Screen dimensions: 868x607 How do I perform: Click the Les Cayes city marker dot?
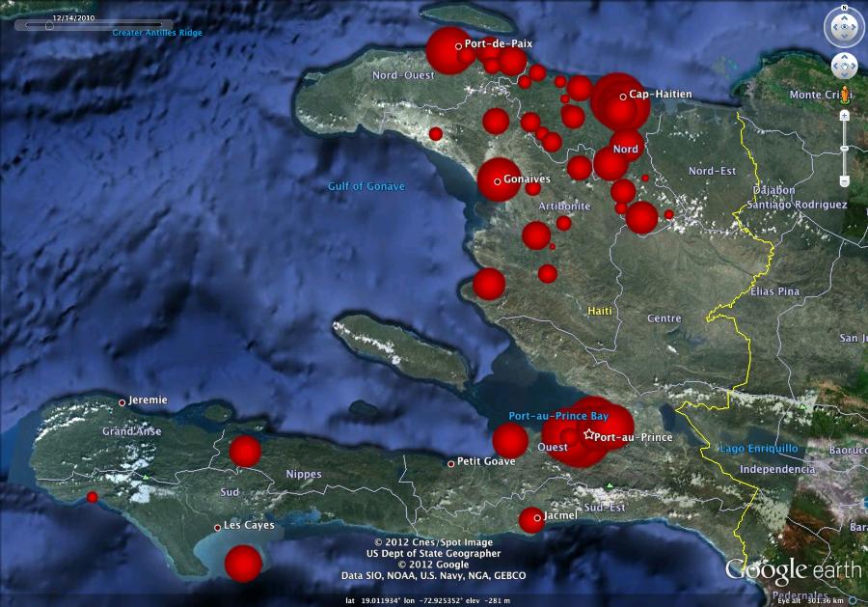point(217,528)
